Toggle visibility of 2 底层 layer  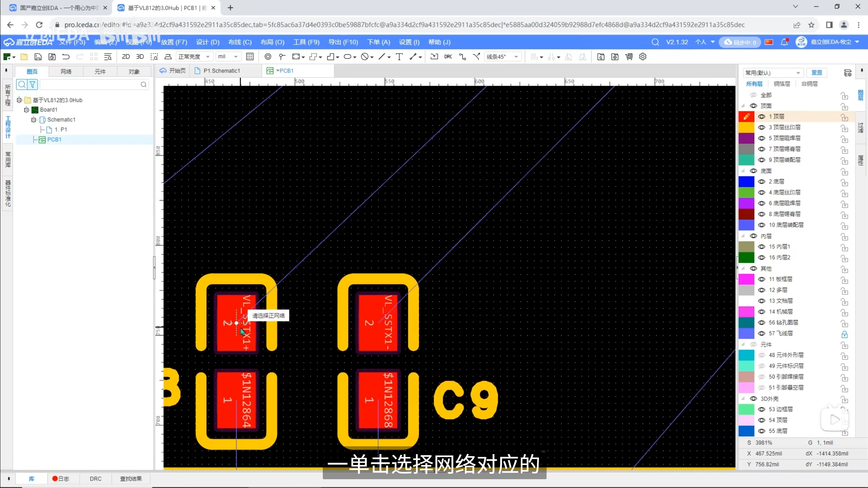762,182
